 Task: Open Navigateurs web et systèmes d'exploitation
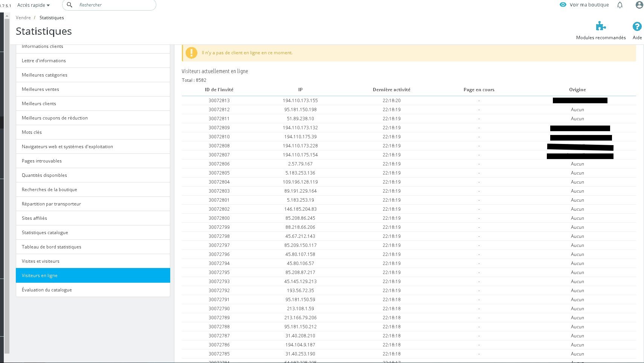tap(93, 147)
